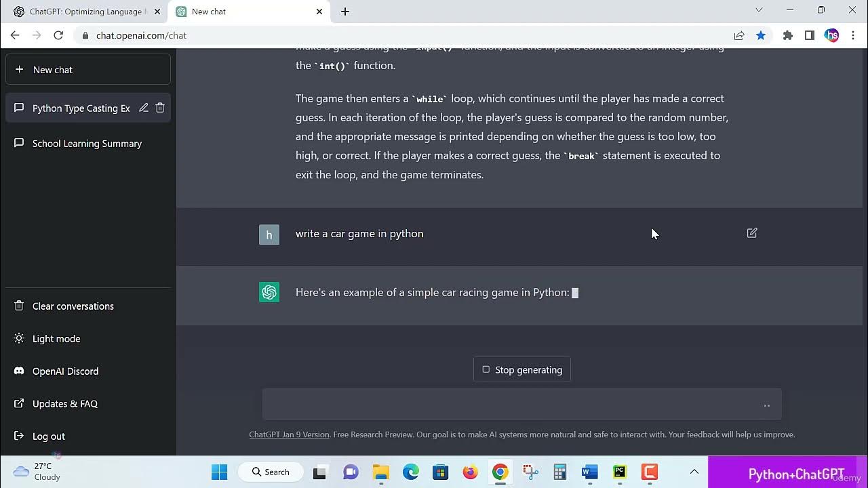
Task: Open a new browser tab
Action: tap(344, 12)
